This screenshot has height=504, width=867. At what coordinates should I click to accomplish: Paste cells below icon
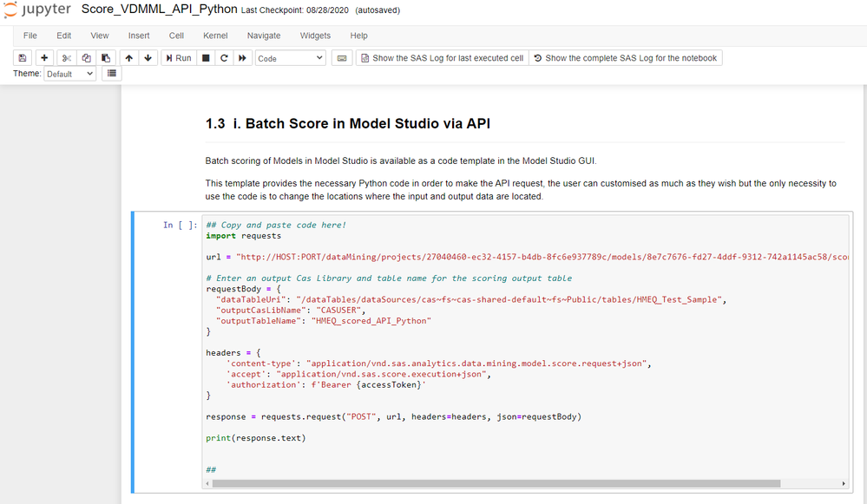click(106, 58)
